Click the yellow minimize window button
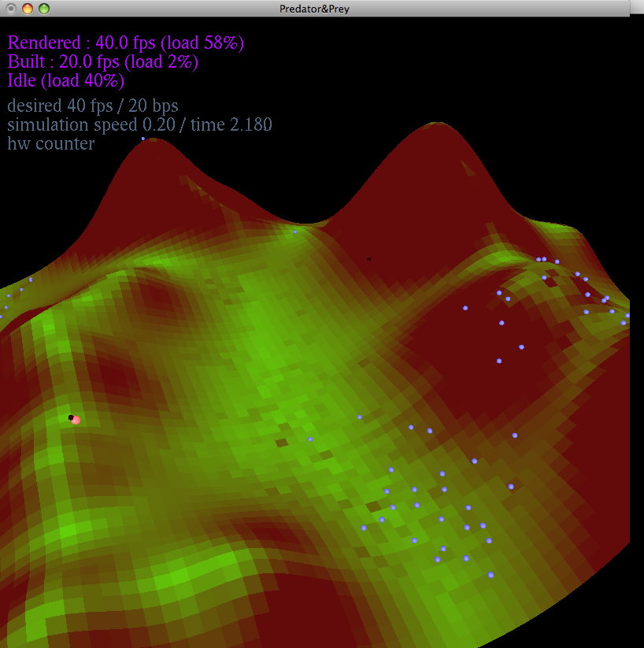The height and width of the screenshot is (648, 644). (28, 9)
